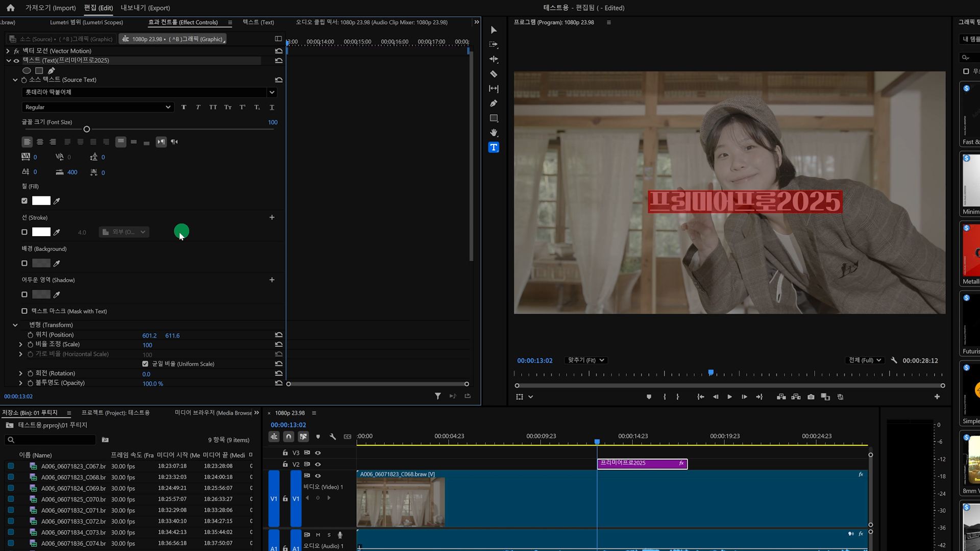Select the Pen tool in toolbar

(494, 104)
